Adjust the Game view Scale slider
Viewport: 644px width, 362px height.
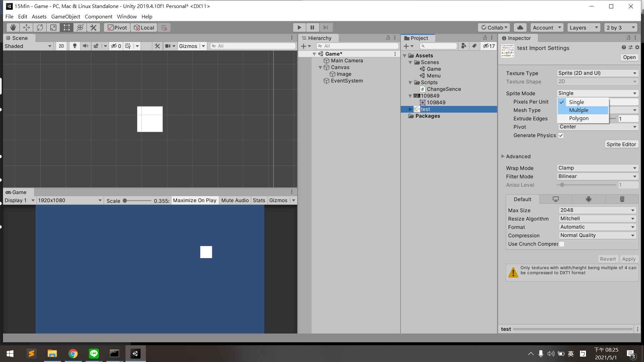(x=125, y=201)
